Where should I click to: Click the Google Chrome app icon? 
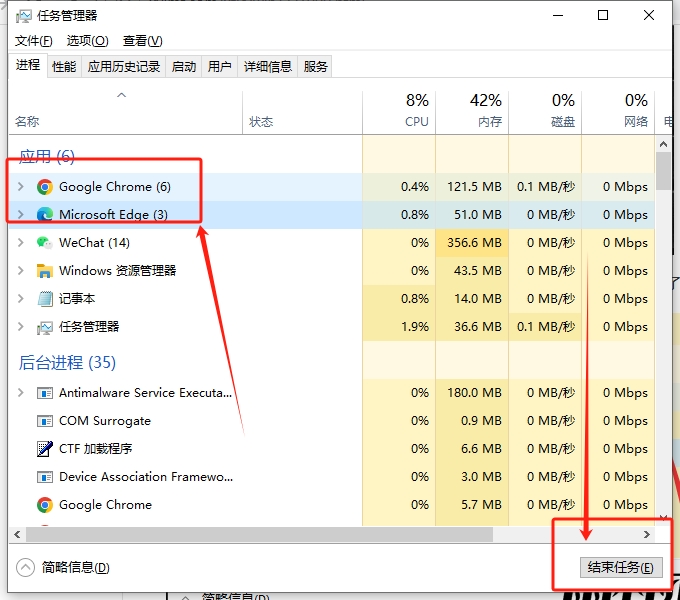[x=44, y=187]
